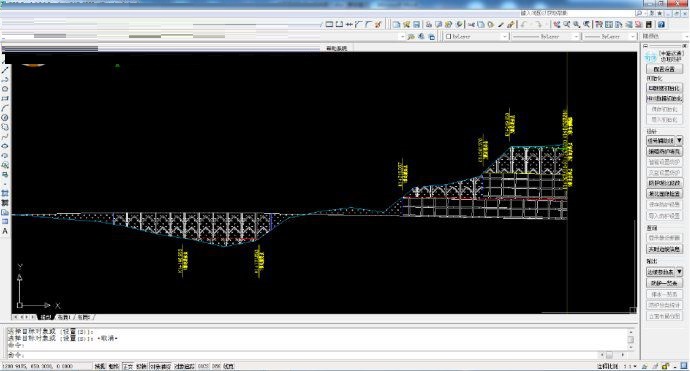The height and width of the screenshot is (371, 690).
Task: Click the Undo arrow icon
Action: coord(524,25)
